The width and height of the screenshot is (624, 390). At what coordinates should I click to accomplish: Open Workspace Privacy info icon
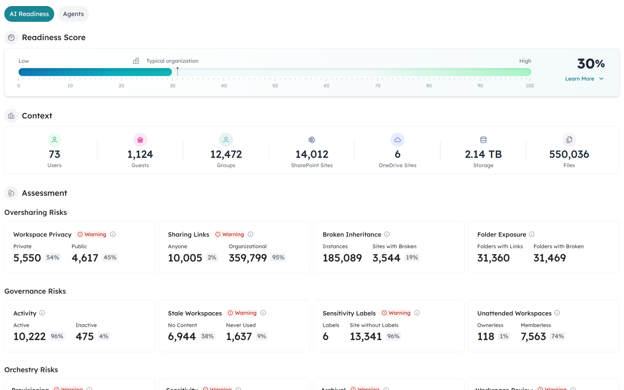click(113, 234)
